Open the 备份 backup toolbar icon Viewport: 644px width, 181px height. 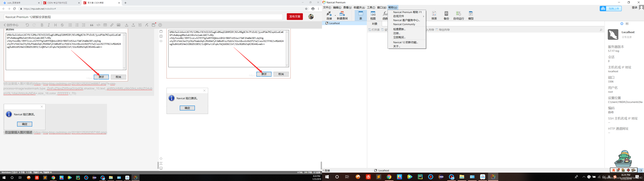[446, 15]
